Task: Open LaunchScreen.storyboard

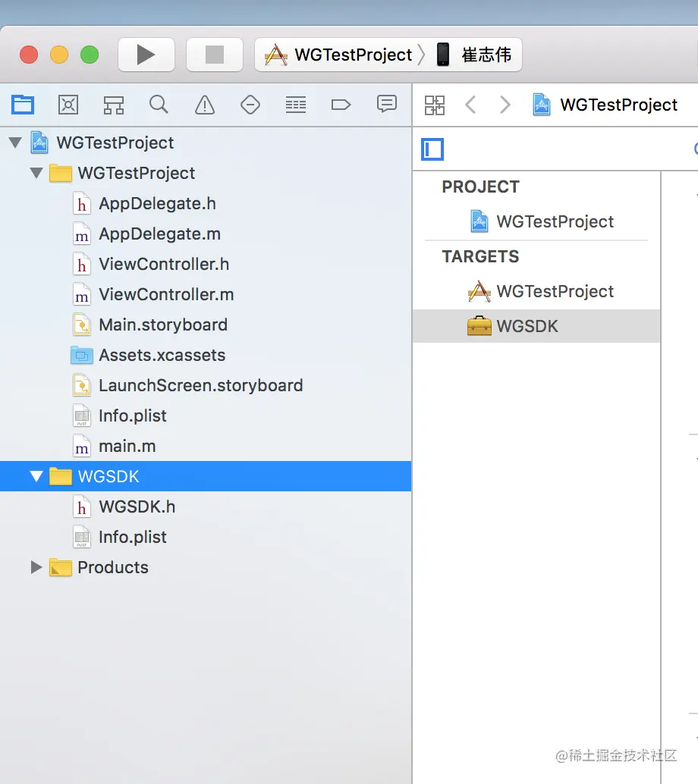Action: [x=206, y=385]
